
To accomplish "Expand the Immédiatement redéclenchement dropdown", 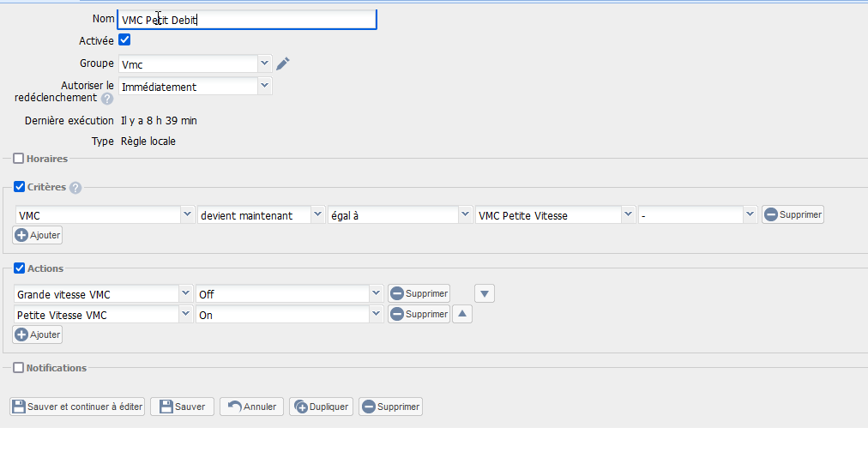I will click(264, 86).
